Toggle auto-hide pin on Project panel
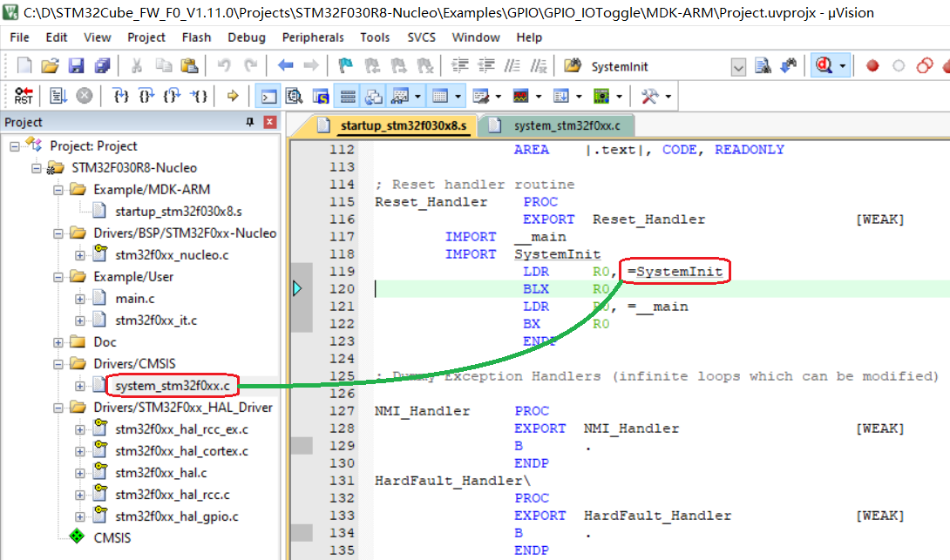The image size is (950, 560). tap(249, 122)
